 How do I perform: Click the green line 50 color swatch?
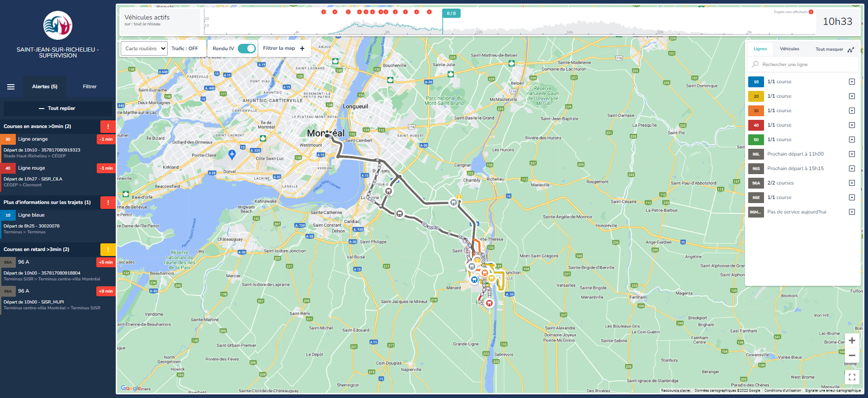coord(756,140)
